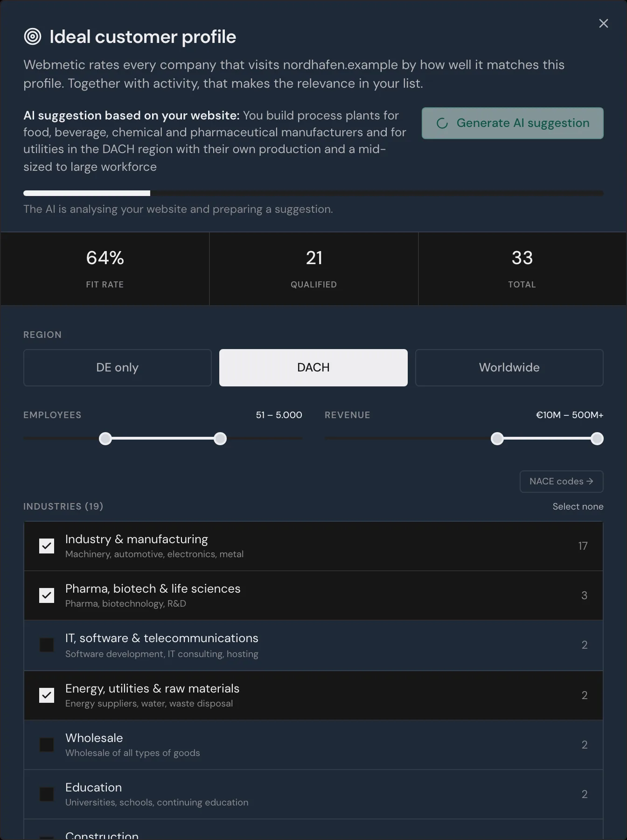627x840 pixels.
Task: Click the target icon beside the title
Action: (33, 36)
